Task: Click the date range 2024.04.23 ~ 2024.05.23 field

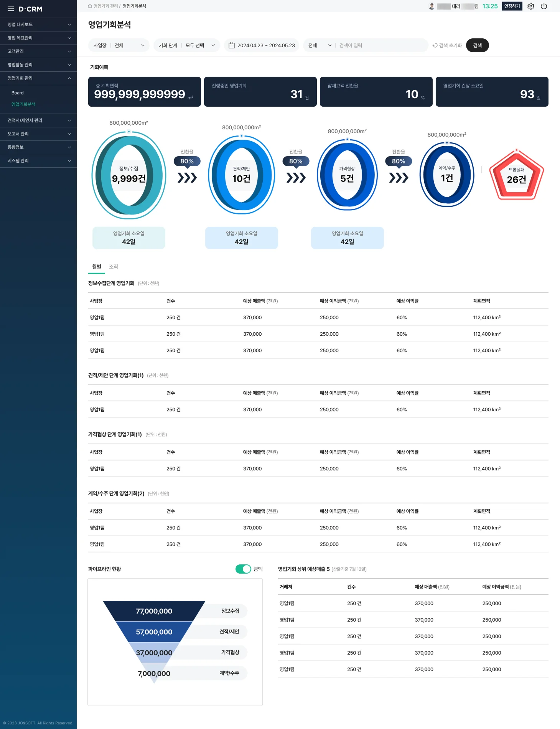Action: pos(262,45)
